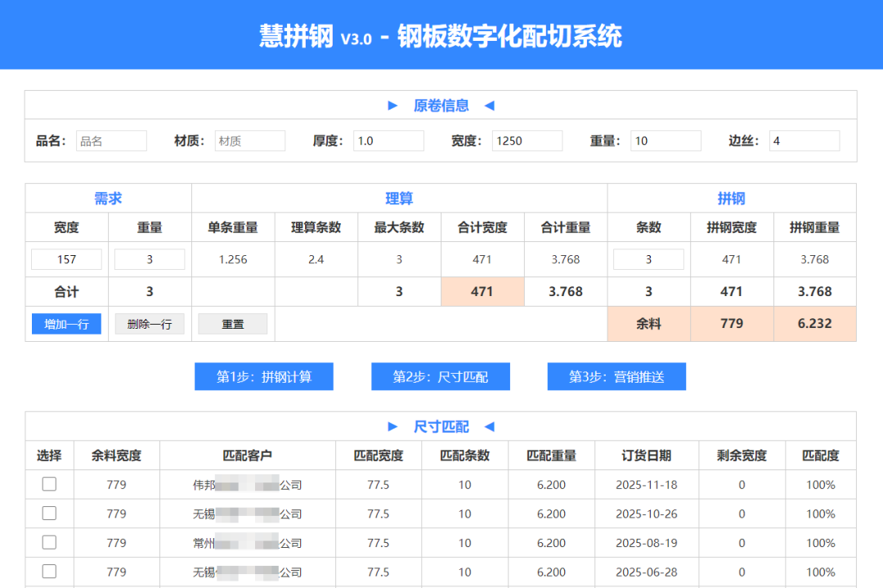Click the left-pointing triangle after 尺寸匹配 header
This screenshot has width=883, height=588.
[489, 427]
